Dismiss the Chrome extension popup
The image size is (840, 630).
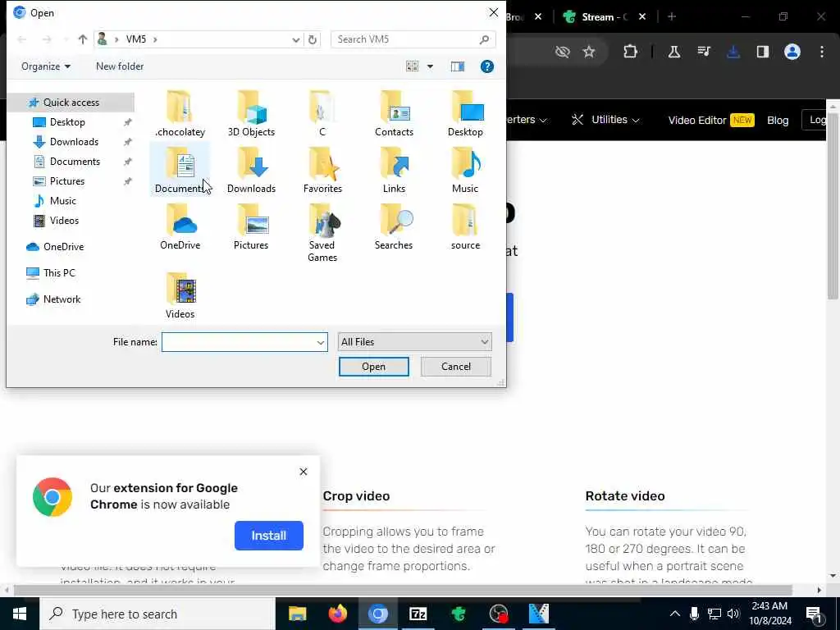pyautogui.click(x=304, y=472)
